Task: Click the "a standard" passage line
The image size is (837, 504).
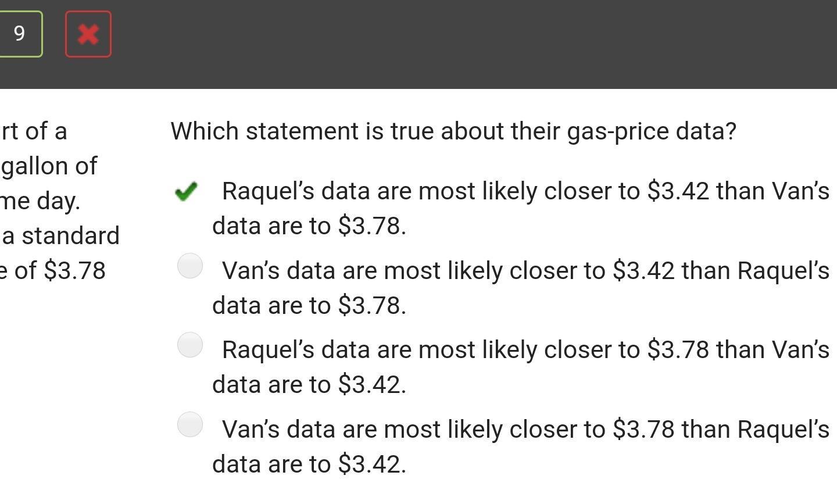Action: [60, 235]
